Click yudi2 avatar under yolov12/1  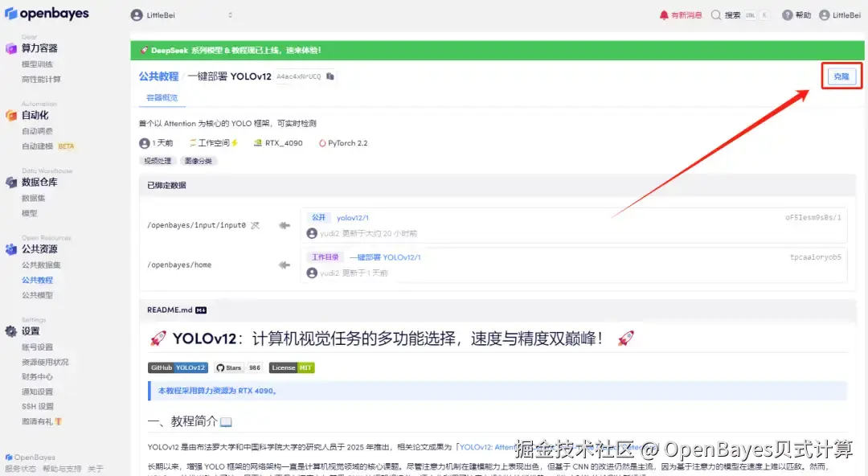312,233
